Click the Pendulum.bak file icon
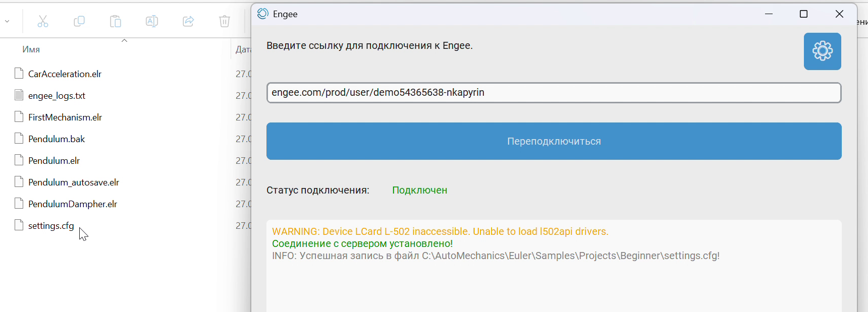The width and height of the screenshot is (868, 312). click(19, 138)
